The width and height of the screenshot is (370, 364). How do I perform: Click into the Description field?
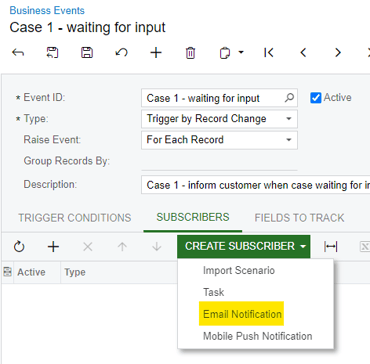255,185
